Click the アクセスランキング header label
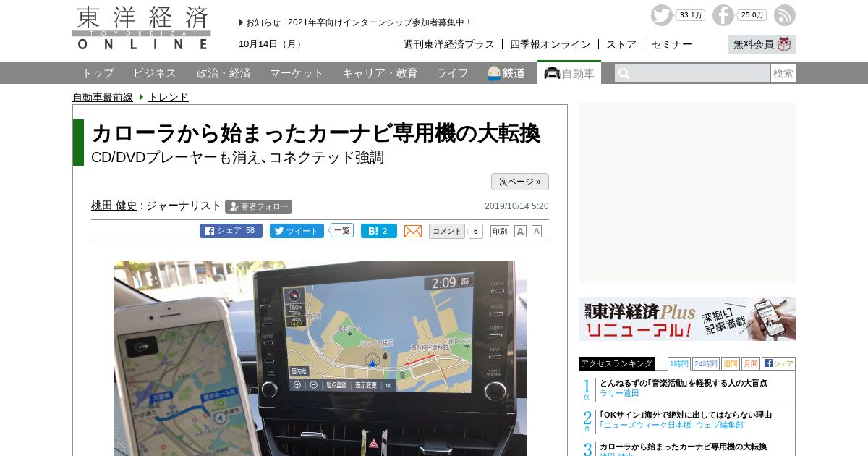This screenshot has height=456, width=868. coord(616,363)
